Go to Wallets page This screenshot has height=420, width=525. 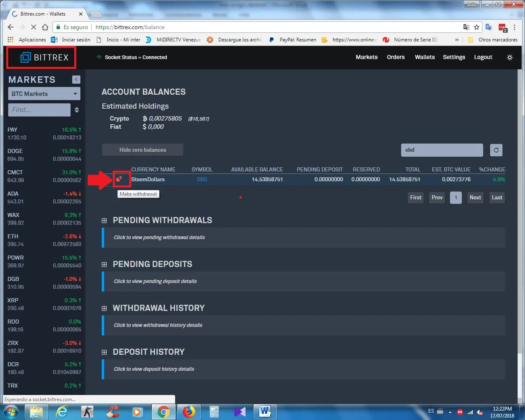click(x=425, y=57)
